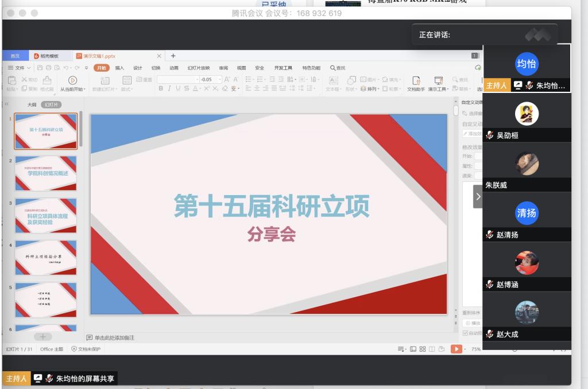
Task: Open the 文档助手 document assistant
Action: tap(417, 80)
